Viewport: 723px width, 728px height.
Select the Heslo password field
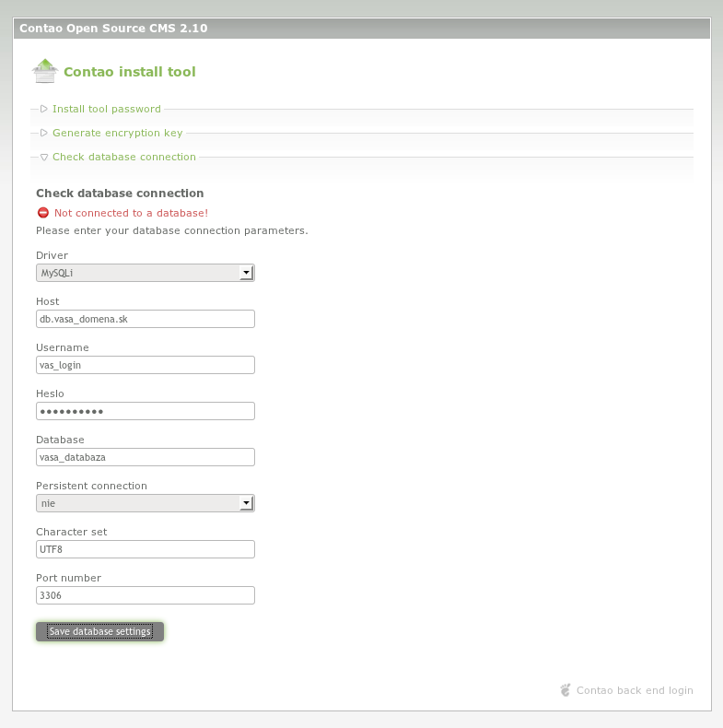point(146,411)
